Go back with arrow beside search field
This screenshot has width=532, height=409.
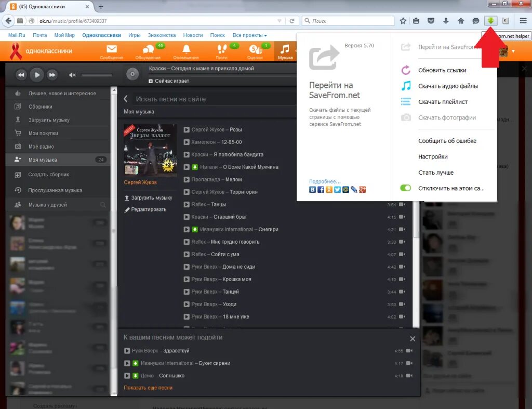tap(126, 99)
